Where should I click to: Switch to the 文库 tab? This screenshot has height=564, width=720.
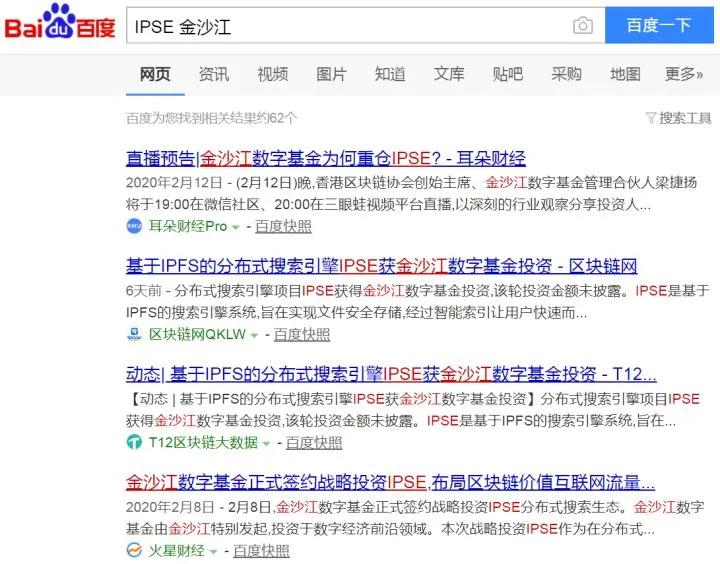click(x=449, y=74)
